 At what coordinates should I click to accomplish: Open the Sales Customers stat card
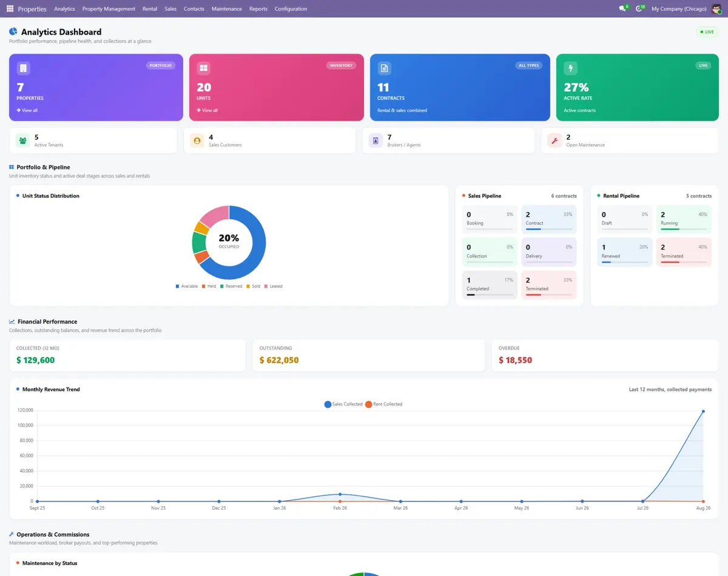pyautogui.click(x=270, y=141)
